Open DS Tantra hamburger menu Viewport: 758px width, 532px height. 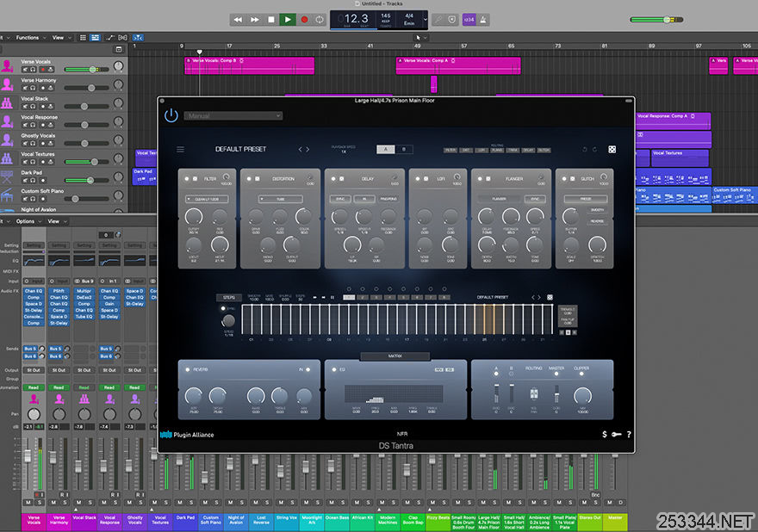click(180, 149)
